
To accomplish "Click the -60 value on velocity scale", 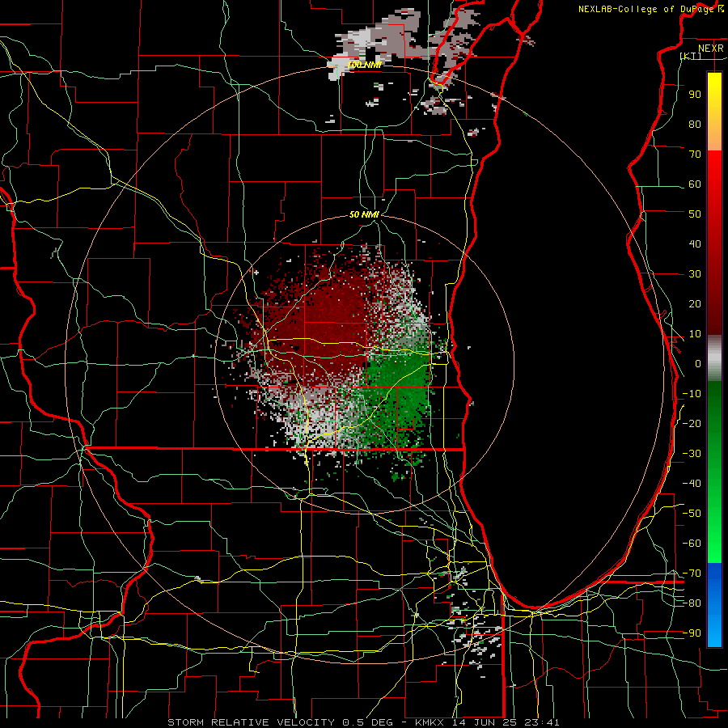I will (692, 544).
